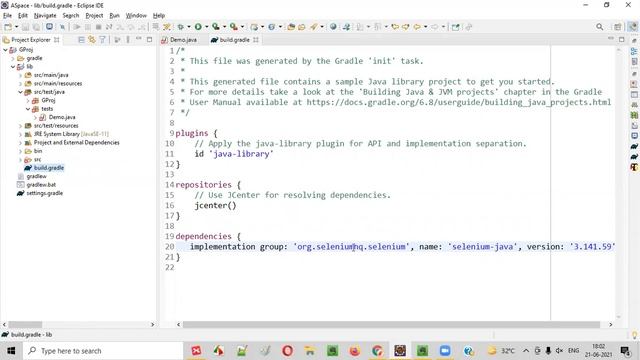The height and width of the screenshot is (360, 640).
Task: Collapse the src/test/java source folder
Action: click(20, 92)
